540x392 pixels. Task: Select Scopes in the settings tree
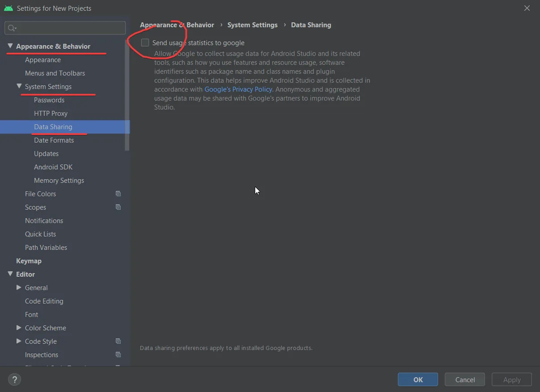click(36, 207)
